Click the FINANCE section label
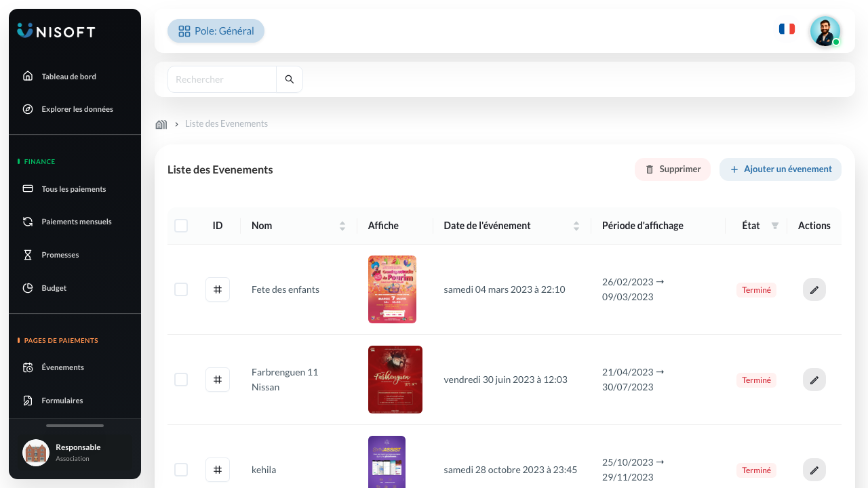 (x=39, y=161)
